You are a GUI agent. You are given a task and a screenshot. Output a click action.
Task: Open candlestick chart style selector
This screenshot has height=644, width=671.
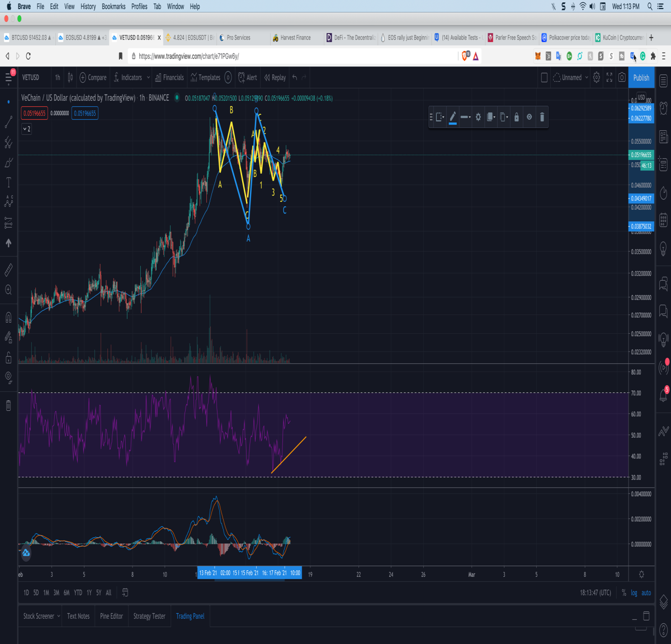(70, 78)
